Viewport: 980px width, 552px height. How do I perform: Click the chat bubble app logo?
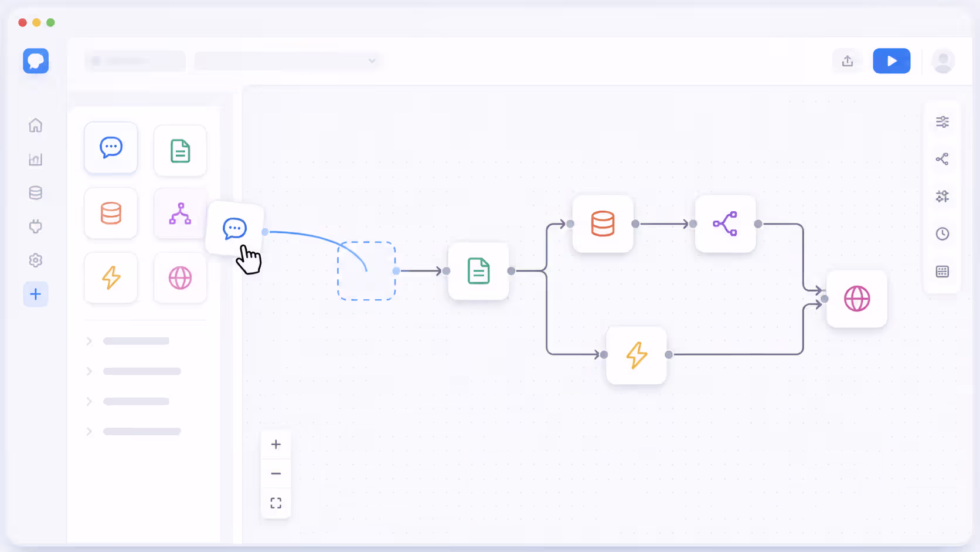(36, 61)
